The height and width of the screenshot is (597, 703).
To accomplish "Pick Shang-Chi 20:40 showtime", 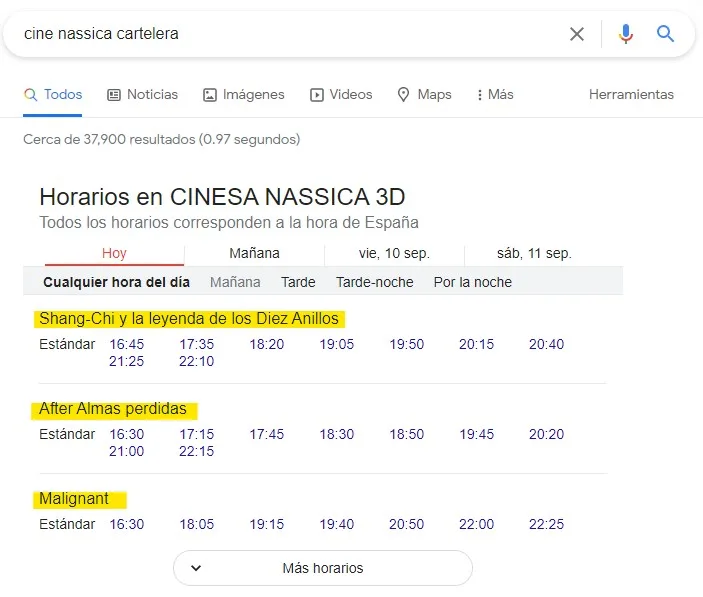I will click(546, 344).
